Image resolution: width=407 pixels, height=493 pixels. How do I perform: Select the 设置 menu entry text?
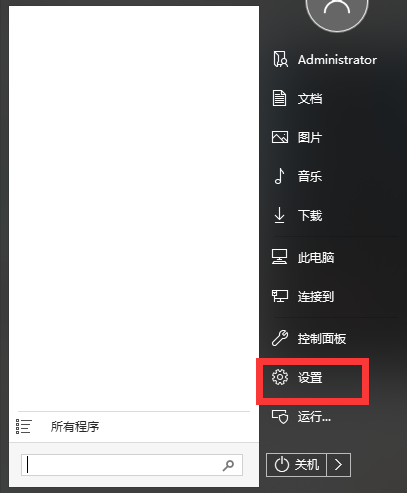(310, 378)
